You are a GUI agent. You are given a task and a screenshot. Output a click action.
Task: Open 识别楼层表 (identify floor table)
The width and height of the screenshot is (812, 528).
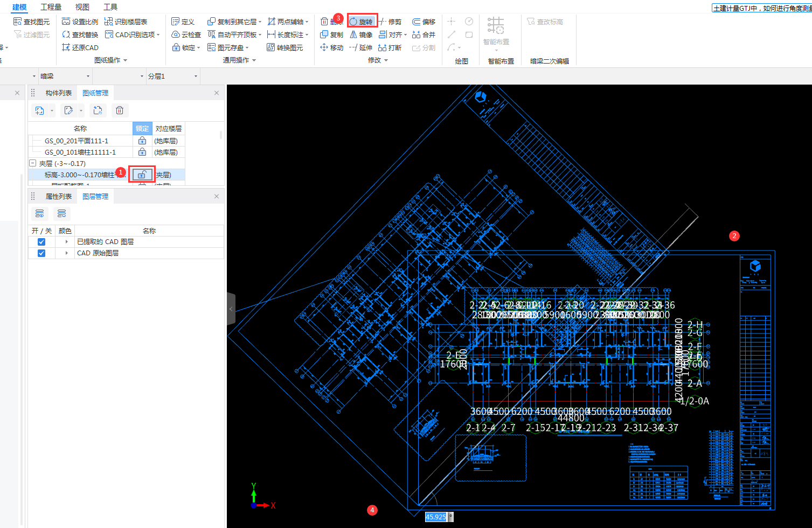click(126, 22)
